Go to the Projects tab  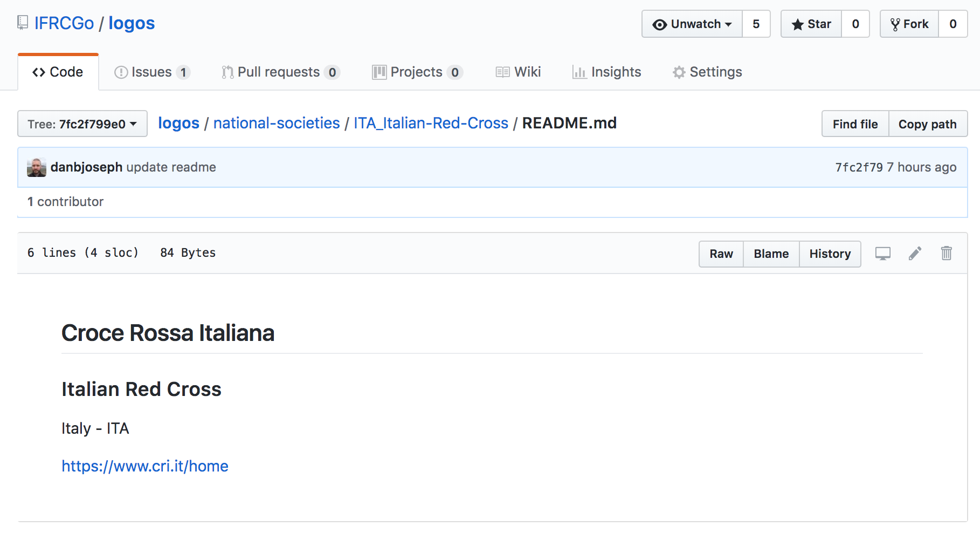(417, 72)
